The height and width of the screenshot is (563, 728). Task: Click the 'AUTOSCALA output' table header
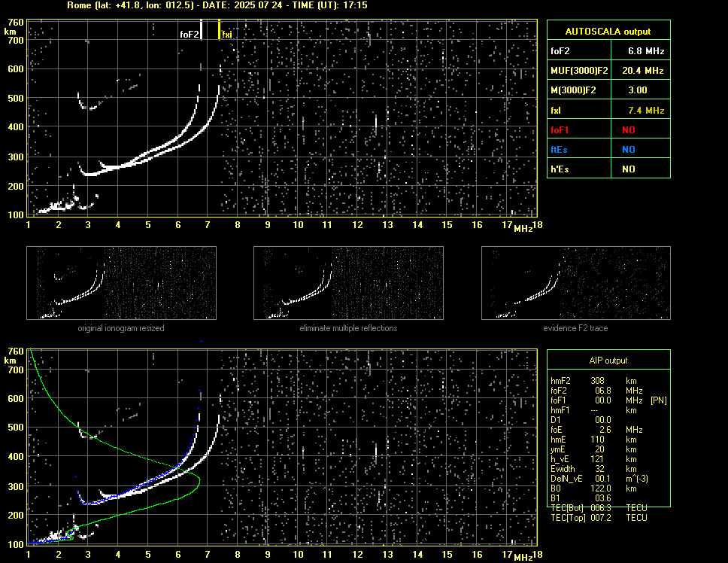point(608,31)
